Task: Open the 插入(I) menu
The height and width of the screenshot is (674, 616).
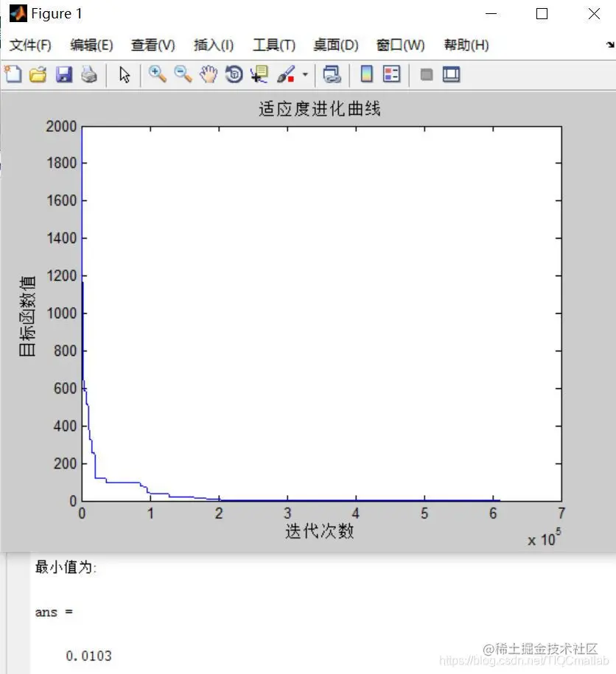Action: [214, 45]
